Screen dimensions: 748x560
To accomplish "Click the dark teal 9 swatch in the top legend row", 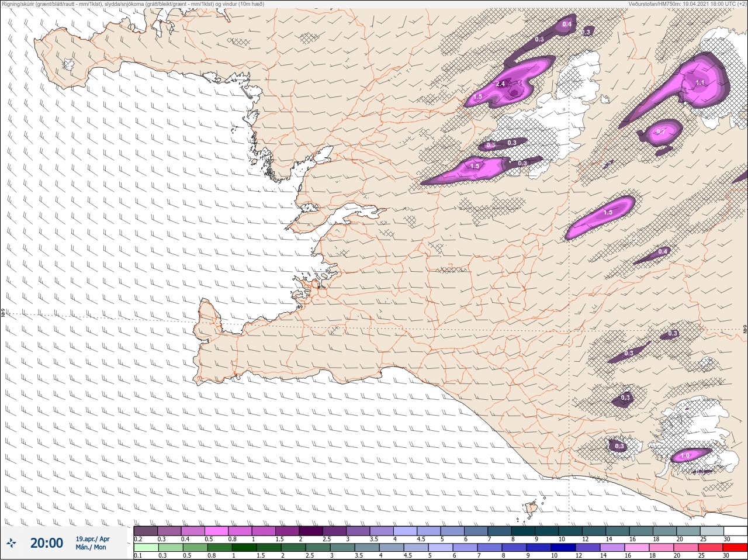I will (548, 530).
